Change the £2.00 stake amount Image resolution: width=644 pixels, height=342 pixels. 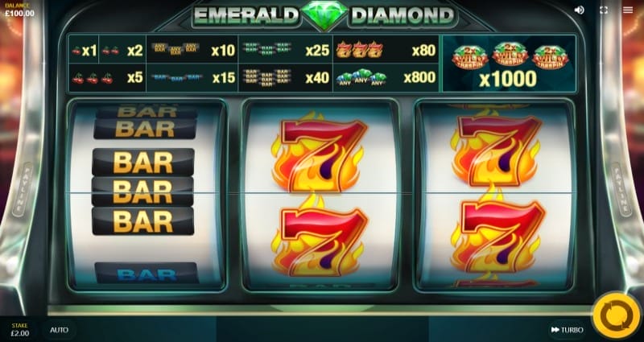[19, 330]
